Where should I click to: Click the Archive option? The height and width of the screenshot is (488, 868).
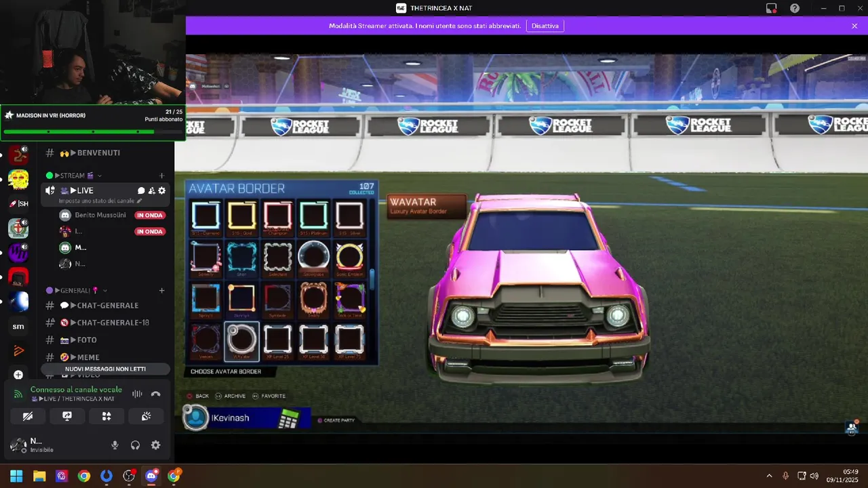click(x=230, y=396)
